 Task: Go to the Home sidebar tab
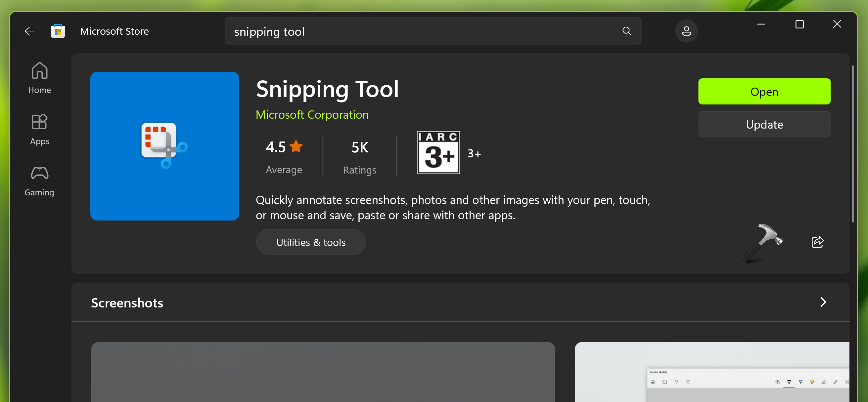(x=39, y=78)
